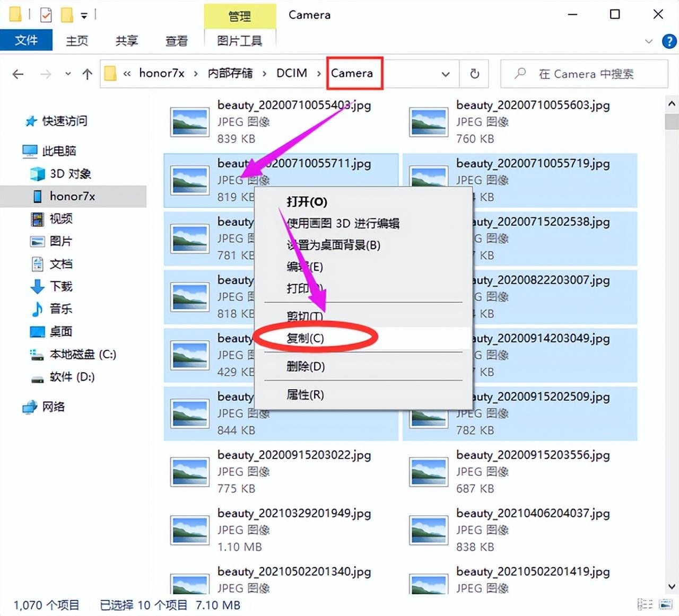679x616 pixels.
Task: Select 快速访问 in the navigation pane
Action: [x=56, y=121]
